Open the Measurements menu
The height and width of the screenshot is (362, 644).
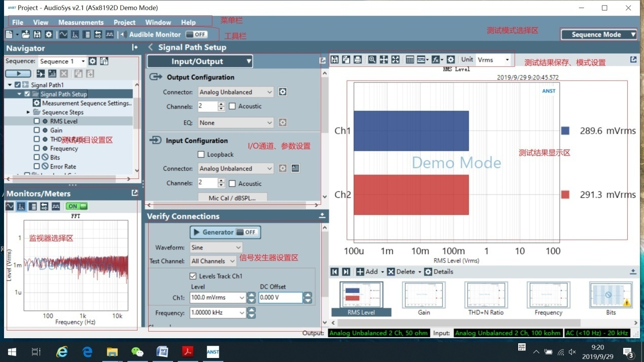pos(81,22)
